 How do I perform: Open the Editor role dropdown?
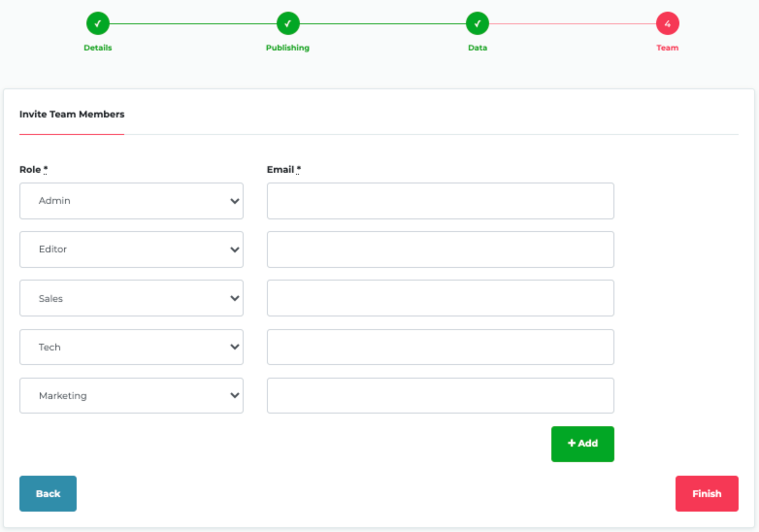point(131,249)
